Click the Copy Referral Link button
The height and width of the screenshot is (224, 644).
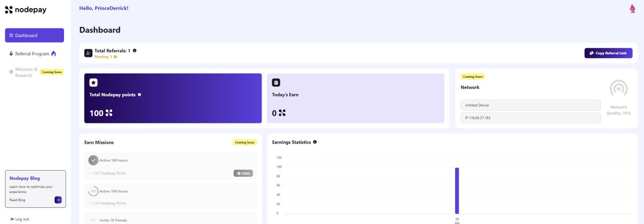608,53
